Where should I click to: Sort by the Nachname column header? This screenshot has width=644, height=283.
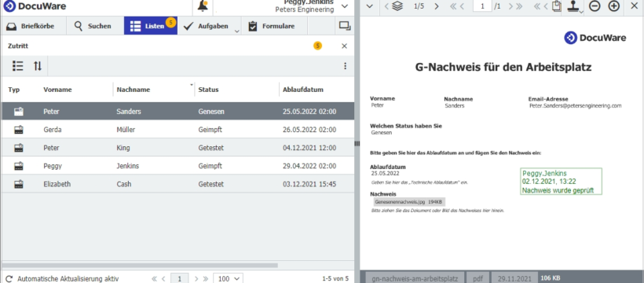[133, 90]
